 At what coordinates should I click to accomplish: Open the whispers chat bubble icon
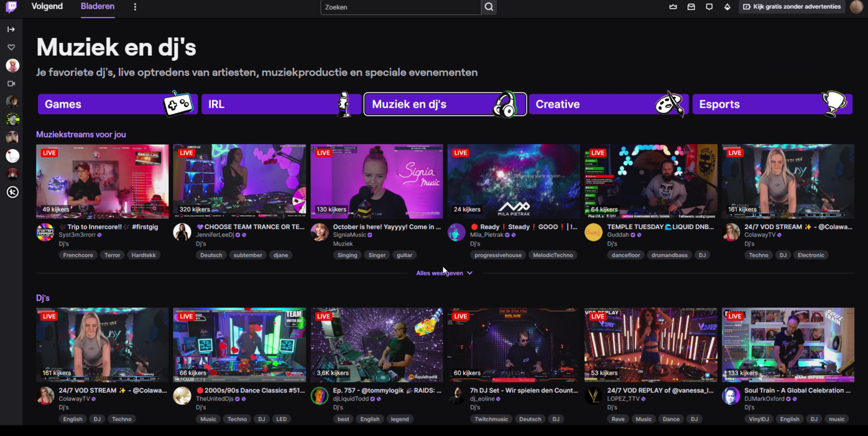(x=709, y=7)
